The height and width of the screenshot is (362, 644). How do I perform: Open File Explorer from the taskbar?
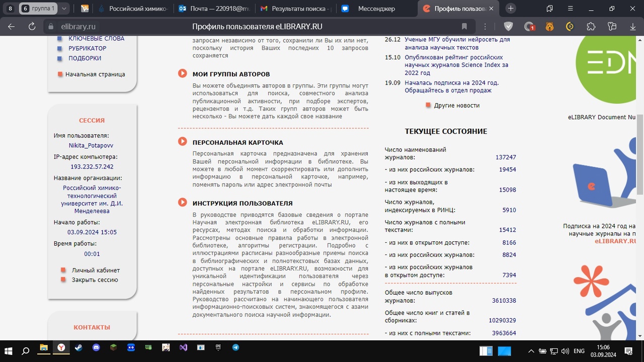tap(44, 347)
